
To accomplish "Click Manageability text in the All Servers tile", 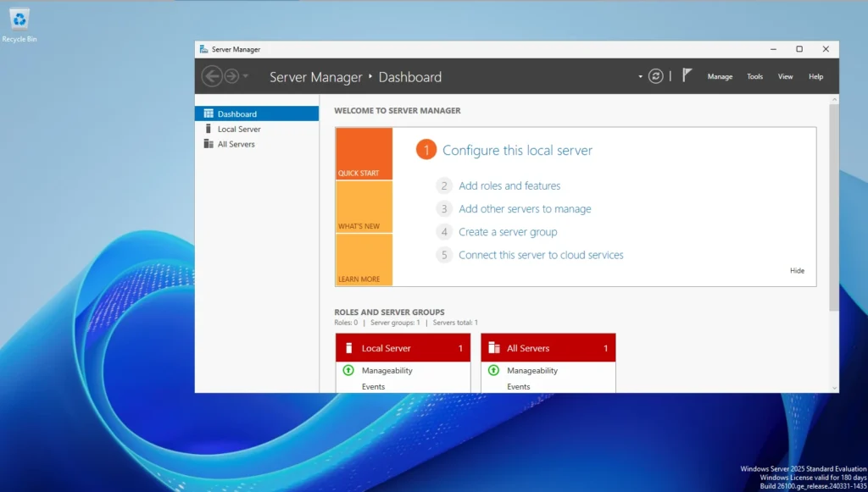I will tap(532, 370).
